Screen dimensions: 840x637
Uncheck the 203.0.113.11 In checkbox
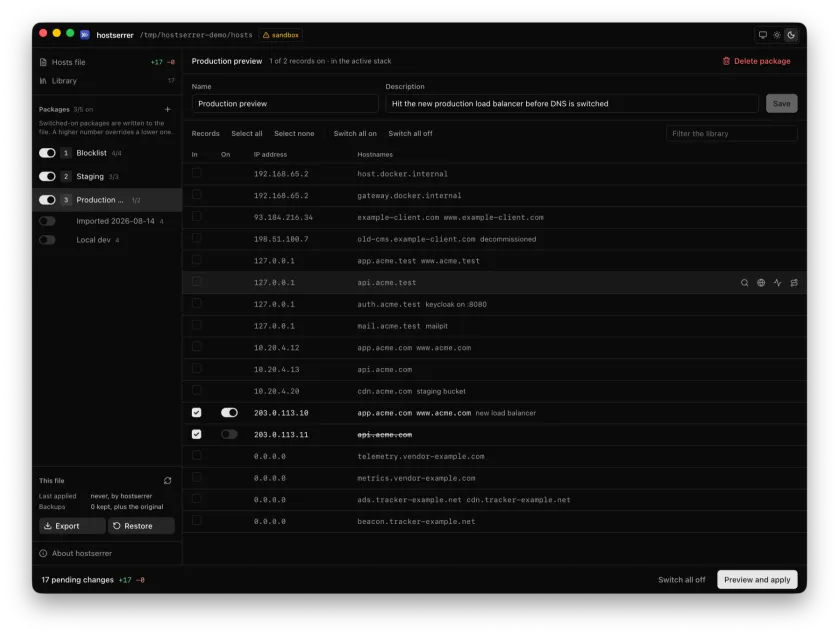[197, 434]
